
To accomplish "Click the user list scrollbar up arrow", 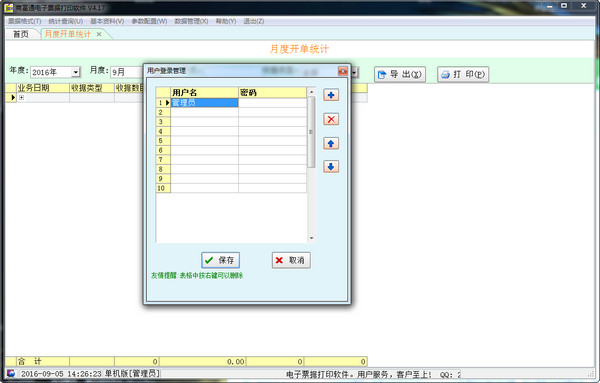I will [x=311, y=92].
